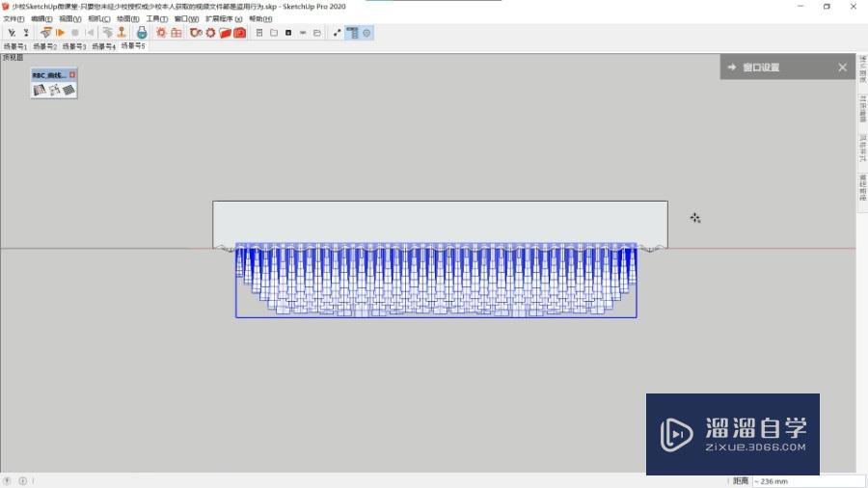Switch to scene tab 场景号1
The width and height of the screenshot is (868, 488).
tap(15, 46)
